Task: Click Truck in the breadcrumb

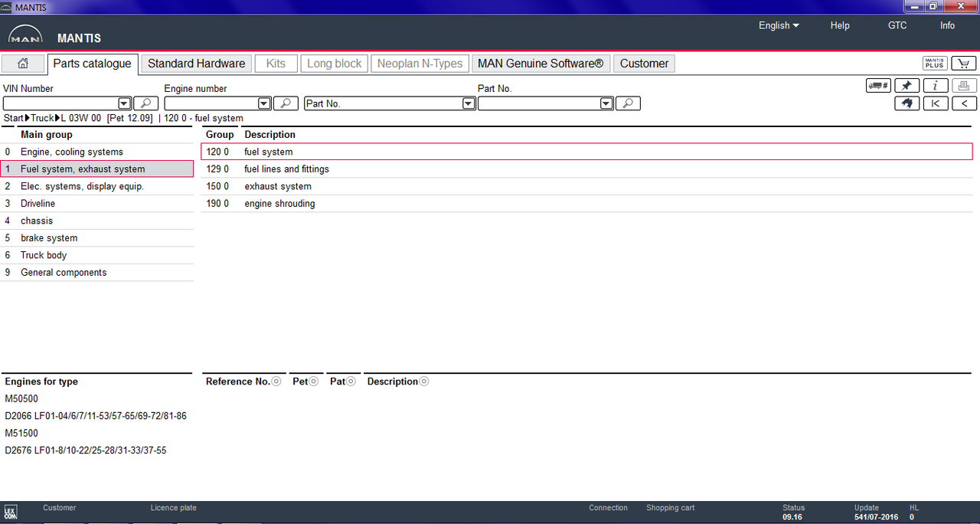Action: coord(42,119)
